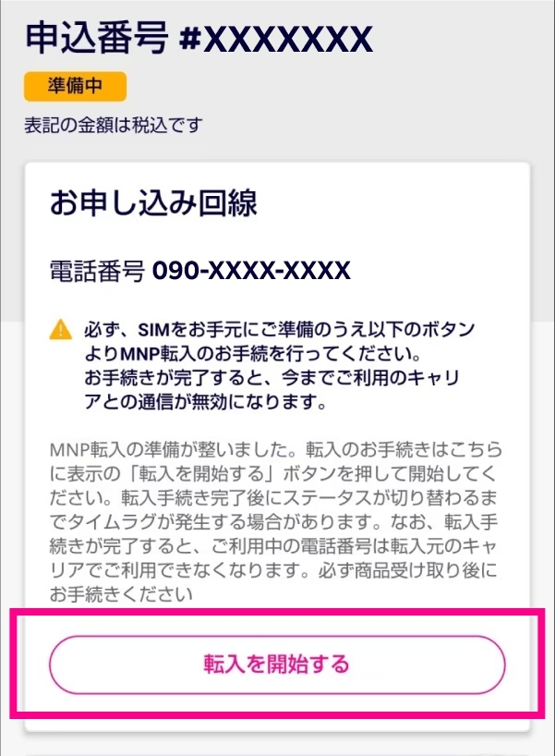Click the gray line mentioning ステータスが切り替わる

pos(273,498)
